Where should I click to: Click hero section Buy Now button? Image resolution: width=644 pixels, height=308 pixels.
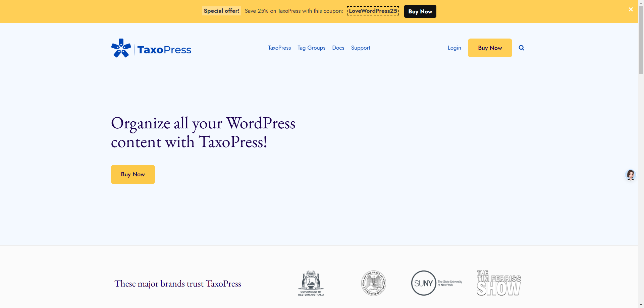click(x=133, y=174)
